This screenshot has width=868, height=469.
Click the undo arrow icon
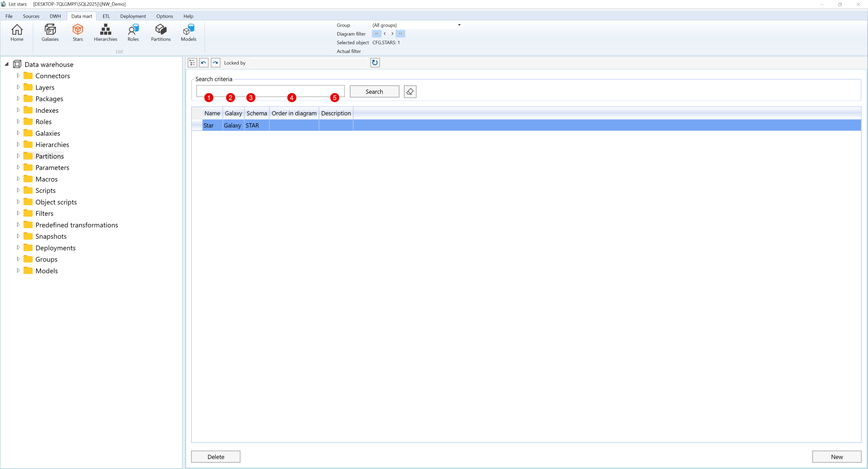pyautogui.click(x=203, y=63)
